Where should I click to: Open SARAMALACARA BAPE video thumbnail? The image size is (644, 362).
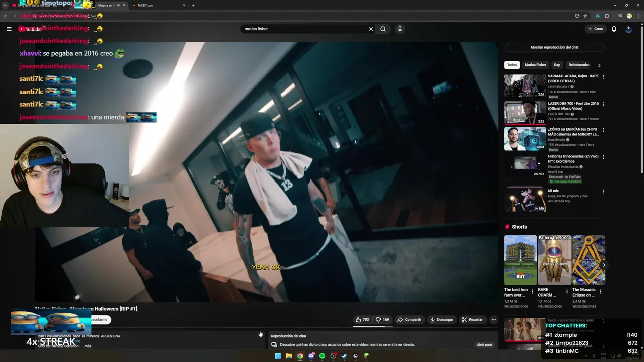pyautogui.click(x=525, y=86)
